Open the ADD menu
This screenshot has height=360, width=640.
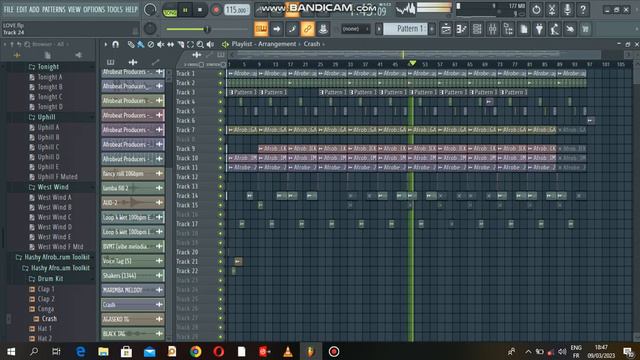click(34, 9)
